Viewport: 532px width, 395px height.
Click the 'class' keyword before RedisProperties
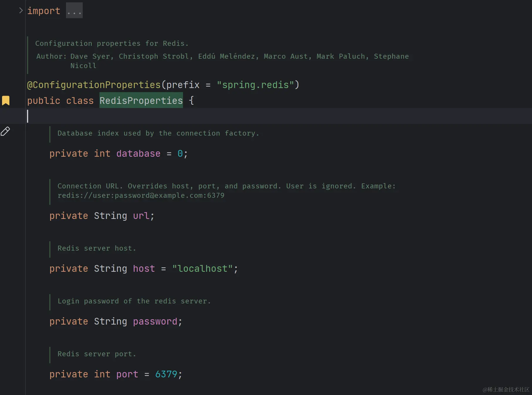click(80, 101)
